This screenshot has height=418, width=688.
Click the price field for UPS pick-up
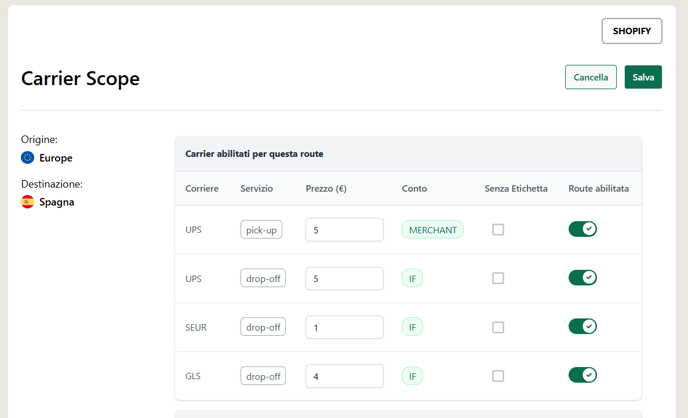pyautogui.click(x=344, y=230)
